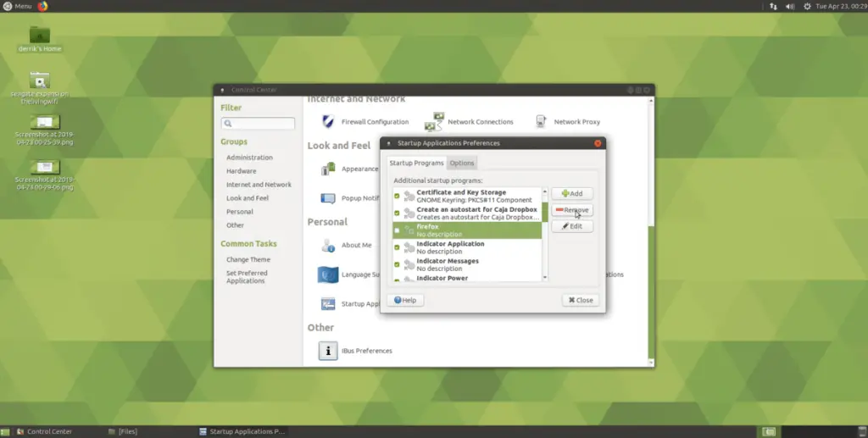Remove the selected firefox startup entry
868x438 pixels.
(572, 210)
